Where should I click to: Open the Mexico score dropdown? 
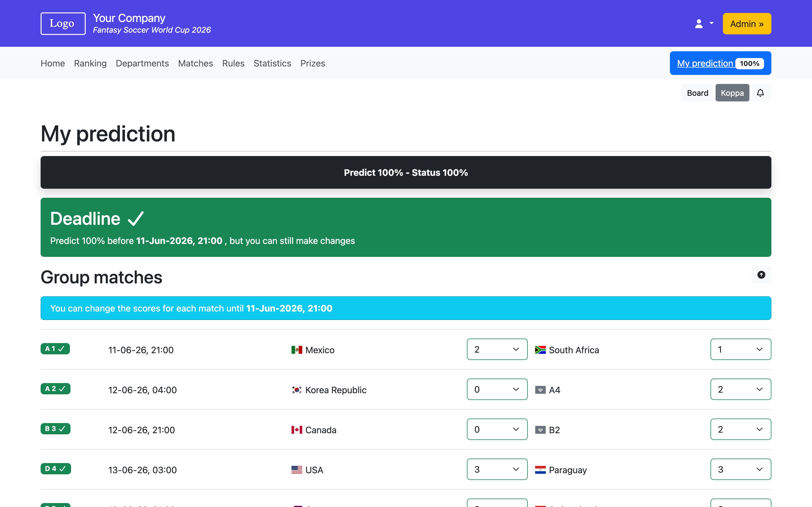click(x=497, y=349)
